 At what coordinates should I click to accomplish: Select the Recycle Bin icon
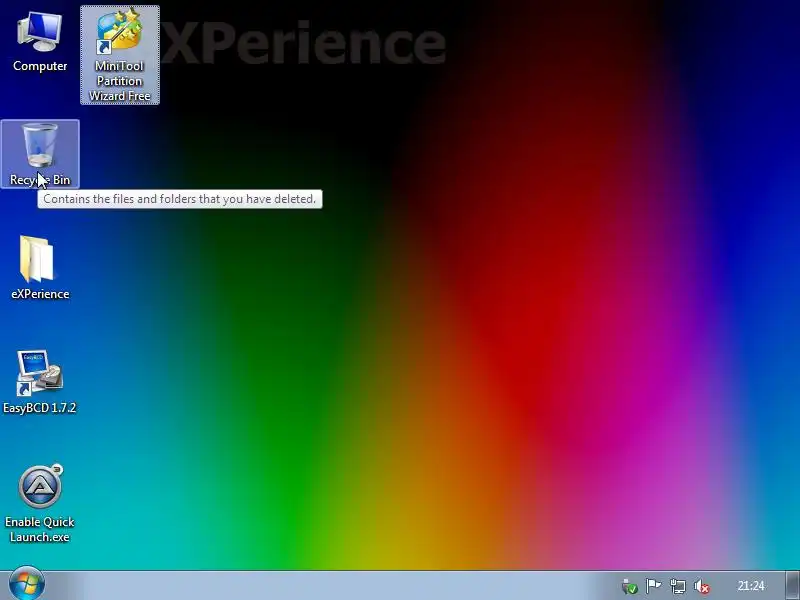point(40,154)
